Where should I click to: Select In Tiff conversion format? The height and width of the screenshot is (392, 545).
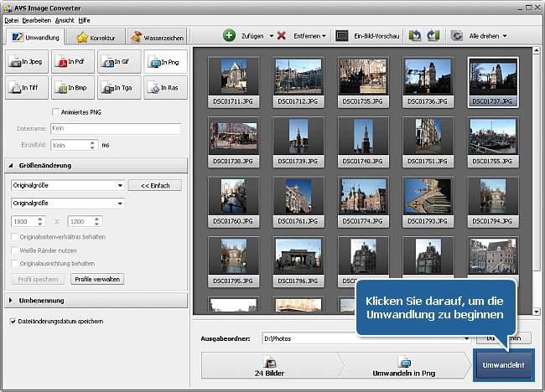tap(27, 87)
